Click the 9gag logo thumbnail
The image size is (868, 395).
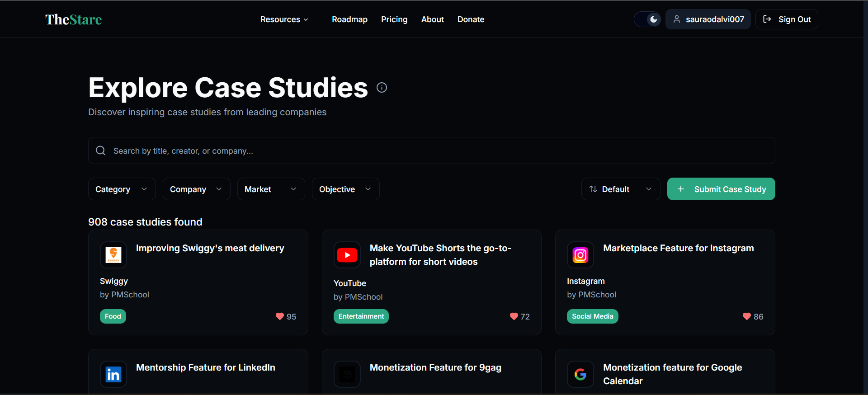pos(347,374)
